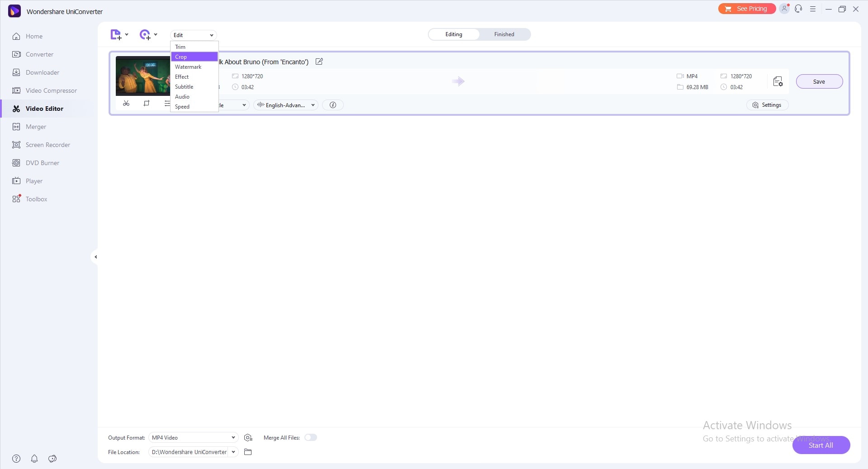The height and width of the screenshot is (469, 868).
Task: Switch to the Finished tab
Action: [x=504, y=34]
